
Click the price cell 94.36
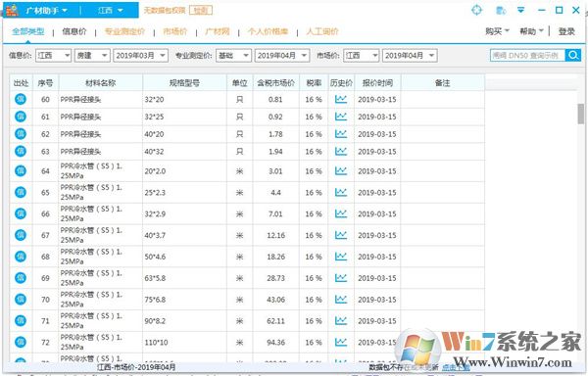(276, 343)
